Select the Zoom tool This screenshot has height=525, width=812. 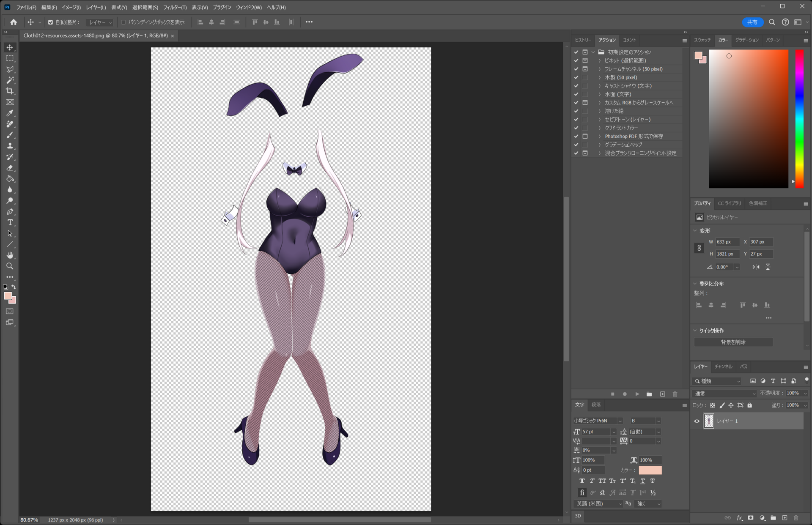(10, 266)
